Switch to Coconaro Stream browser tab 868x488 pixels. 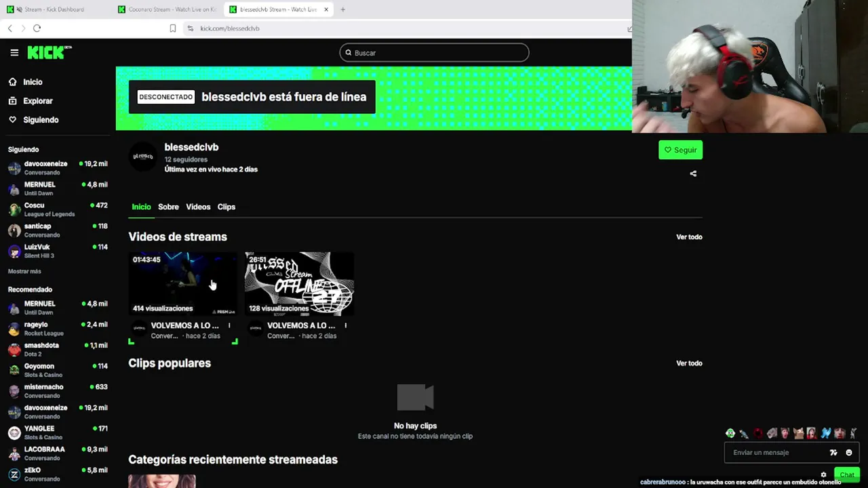pyautogui.click(x=166, y=9)
